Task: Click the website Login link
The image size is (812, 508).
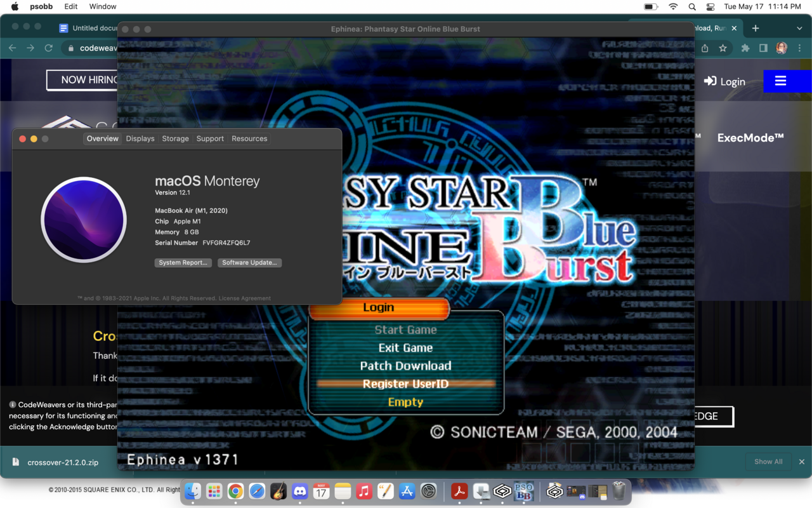Action: pos(724,81)
